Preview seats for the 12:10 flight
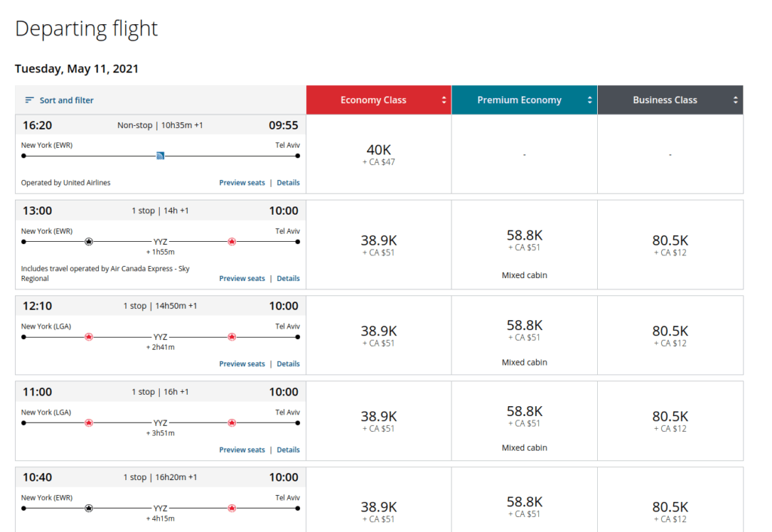Image resolution: width=772 pixels, height=532 pixels. click(x=242, y=364)
